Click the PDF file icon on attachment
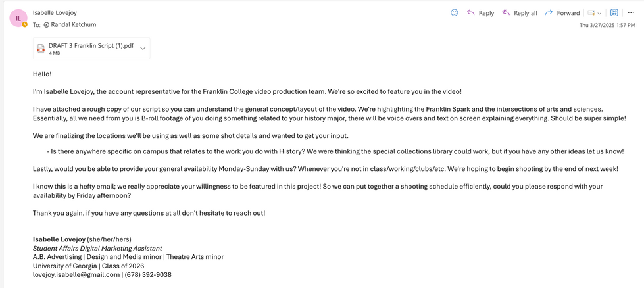Image resolution: width=644 pixels, height=288 pixels. pyautogui.click(x=41, y=48)
